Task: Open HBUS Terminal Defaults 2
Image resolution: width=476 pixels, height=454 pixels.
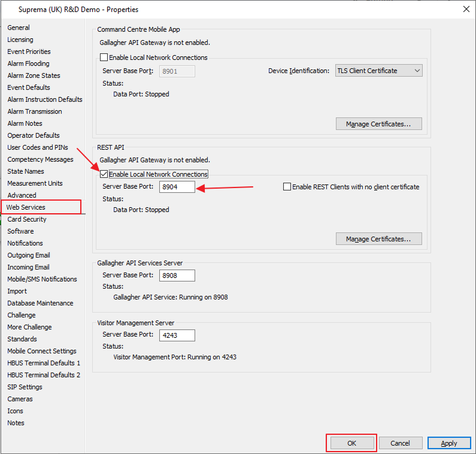Action: tap(44, 375)
